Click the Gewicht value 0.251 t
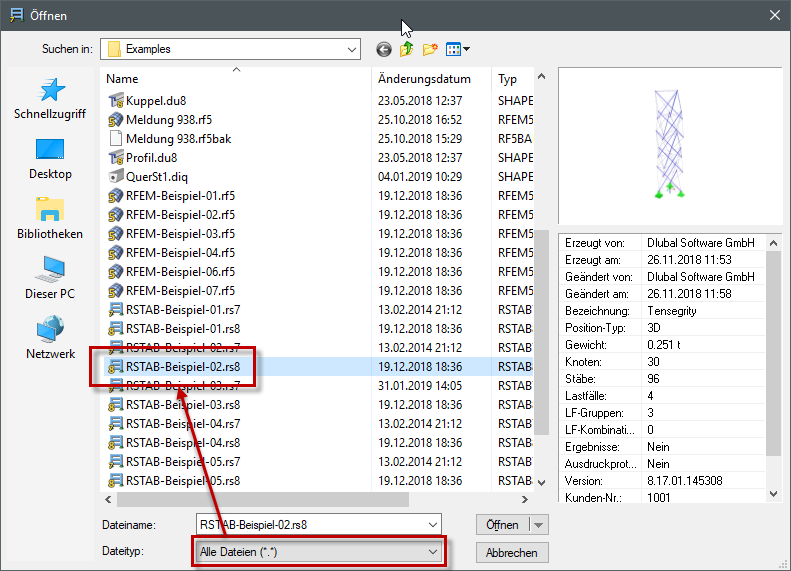 pos(664,345)
